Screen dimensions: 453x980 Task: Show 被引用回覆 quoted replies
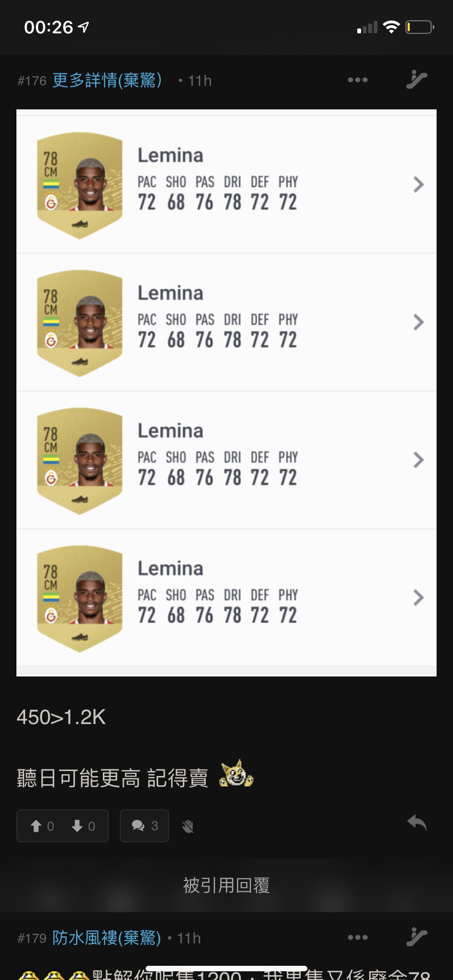pyautogui.click(x=226, y=885)
